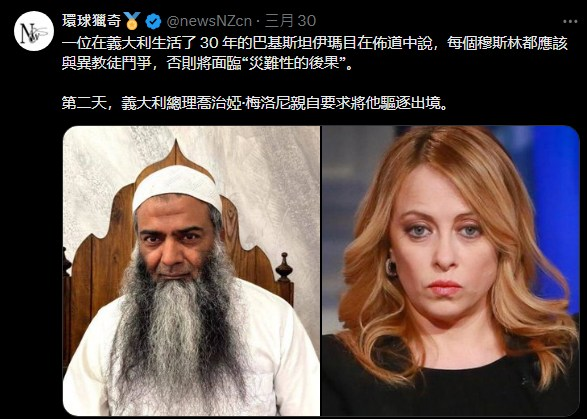View left photo of bearded man in white cap
Viewport: 587px width, 419px height.
[191, 271]
